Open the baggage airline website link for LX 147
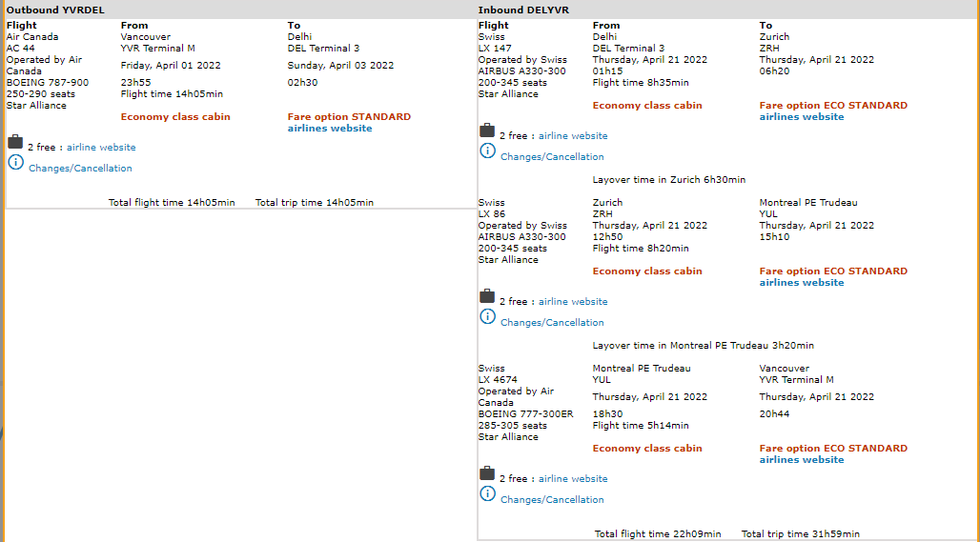Image resolution: width=980 pixels, height=542 pixels. pos(573,136)
